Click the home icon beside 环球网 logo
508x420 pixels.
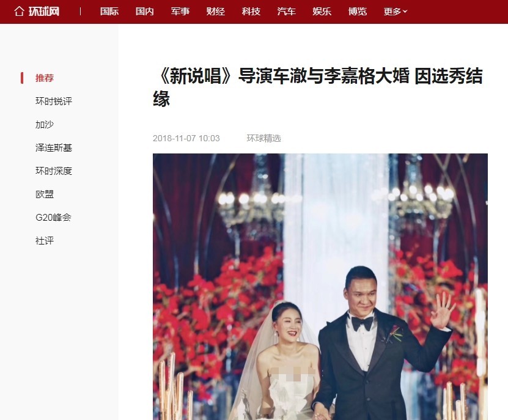click(19, 12)
